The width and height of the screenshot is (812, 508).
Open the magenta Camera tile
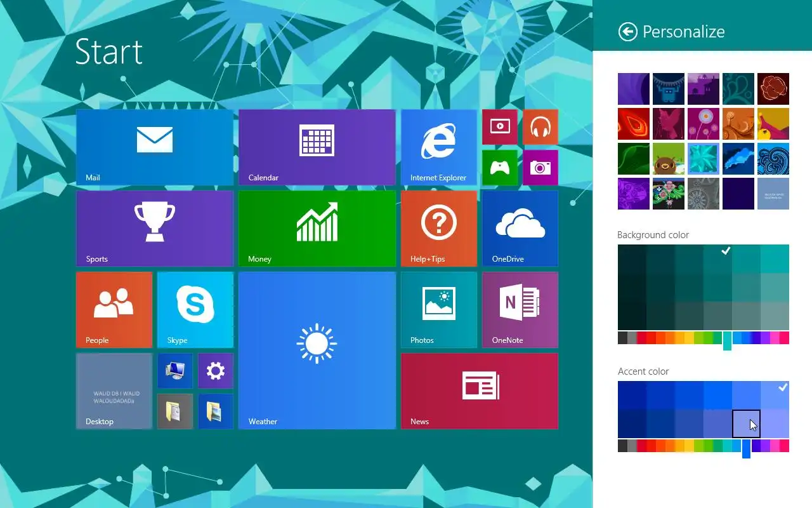[540, 168]
